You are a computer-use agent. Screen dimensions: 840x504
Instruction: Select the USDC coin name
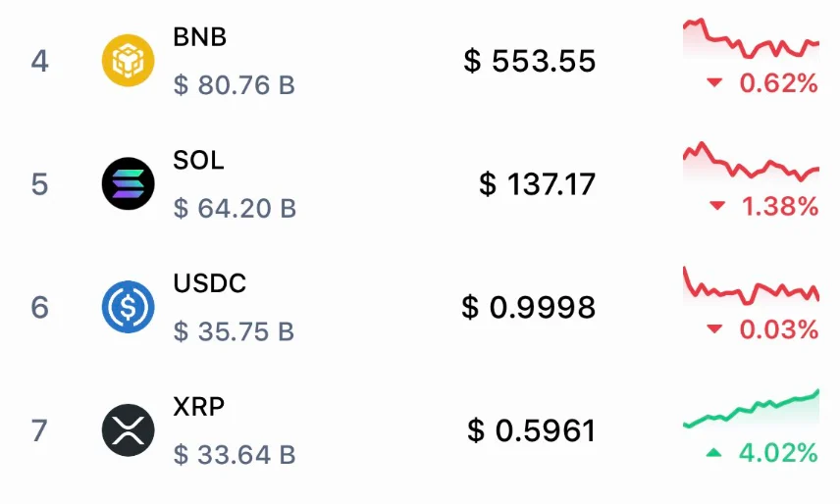[210, 283]
